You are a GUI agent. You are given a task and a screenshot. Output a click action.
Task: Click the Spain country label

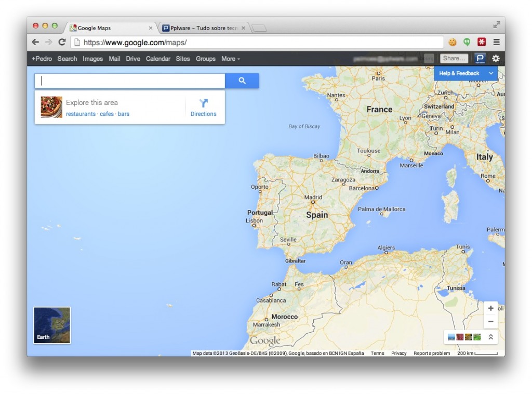tap(317, 215)
